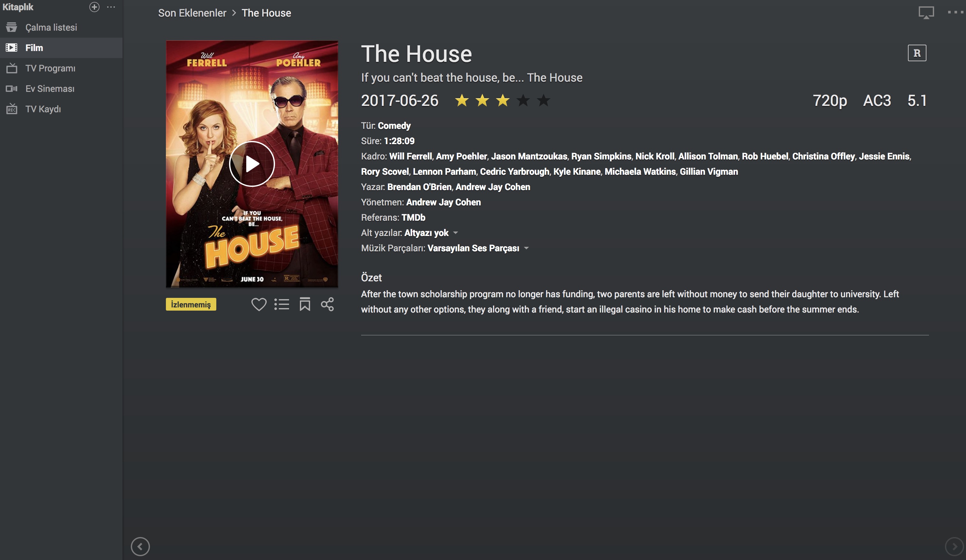Open the Kitaplık three-dots options
The height and width of the screenshot is (560, 966).
click(111, 7)
